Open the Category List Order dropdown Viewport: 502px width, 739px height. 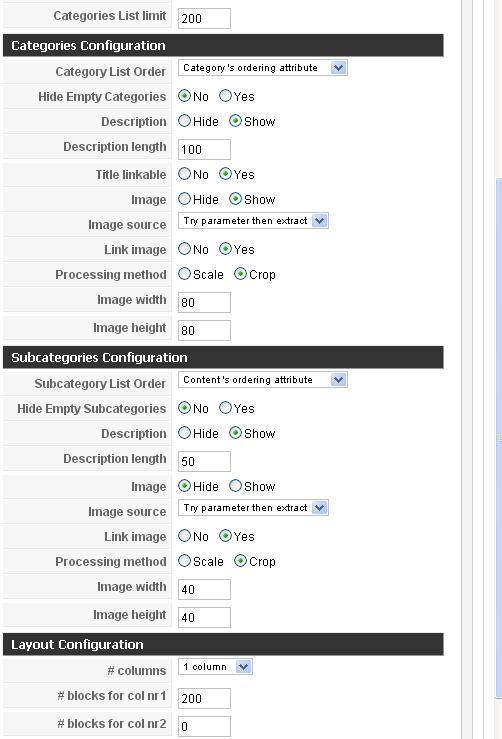[263, 68]
